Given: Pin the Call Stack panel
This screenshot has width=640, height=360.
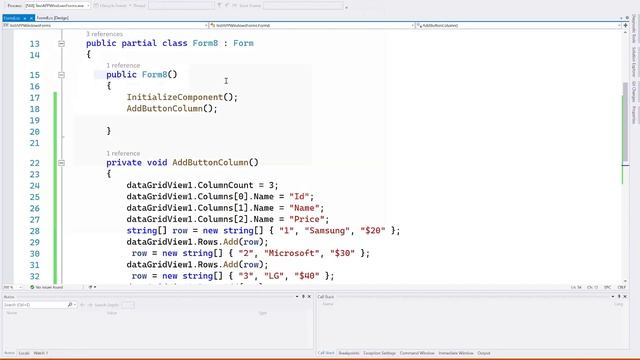Looking at the screenshot, I should tap(619, 297).
